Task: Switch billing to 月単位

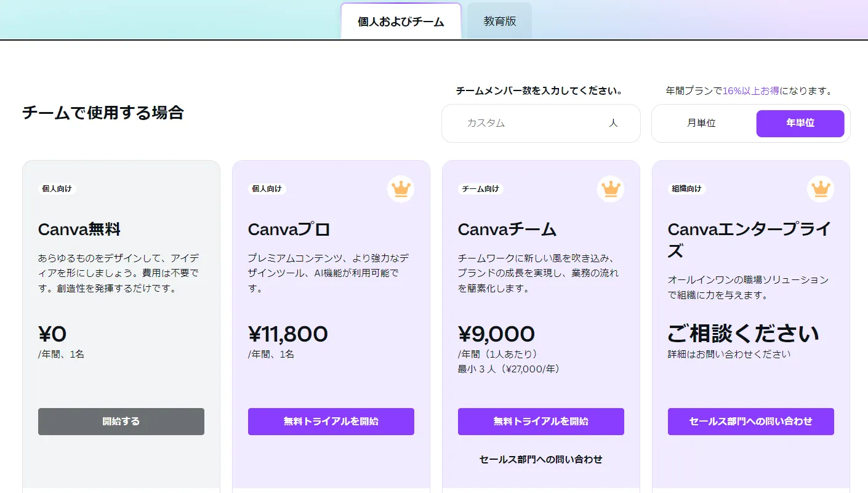Action: (702, 123)
